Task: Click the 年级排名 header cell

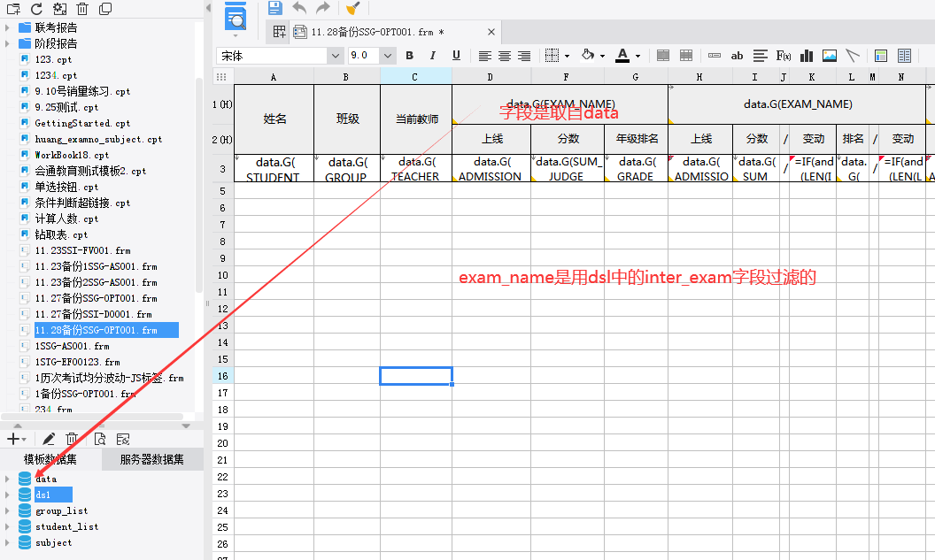Action: tap(637, 139)
